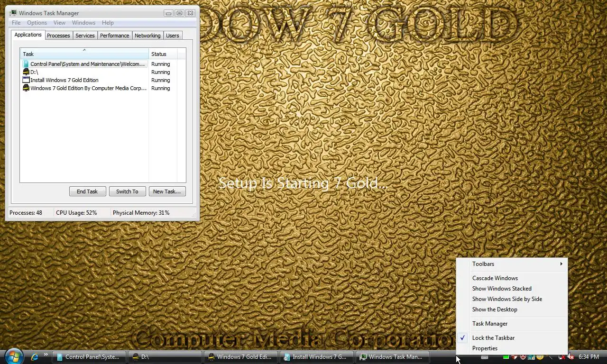Open the Windows Start orb
The image size is (607, 364).
(13, 356)
